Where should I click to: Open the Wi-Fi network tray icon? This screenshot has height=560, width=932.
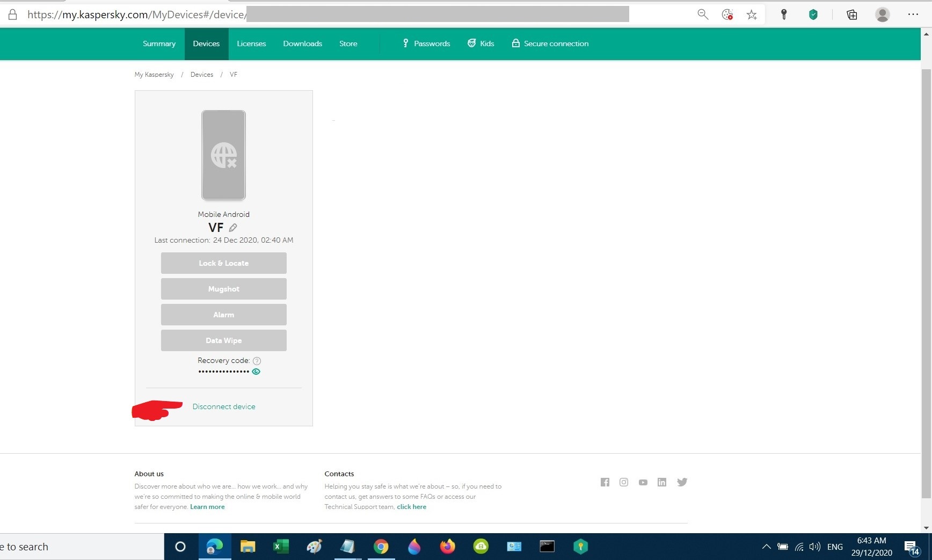pyautogui.click(x=799, y=547)
